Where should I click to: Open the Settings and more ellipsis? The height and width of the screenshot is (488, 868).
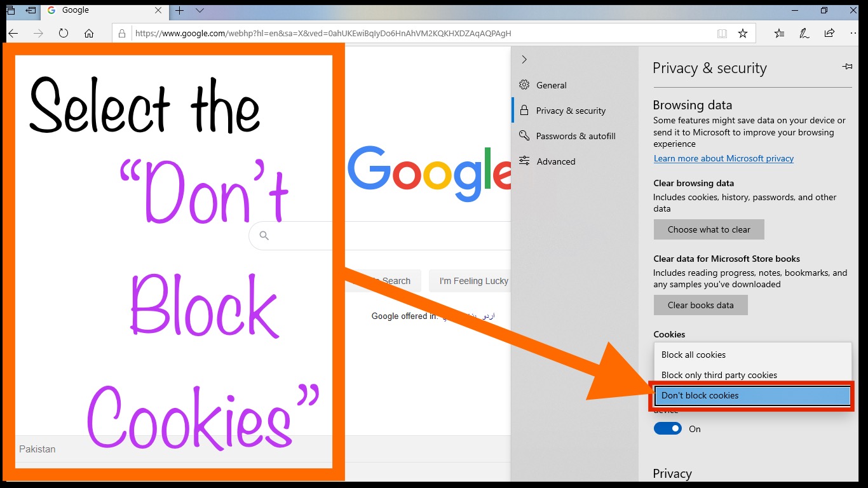pos(853,33)
